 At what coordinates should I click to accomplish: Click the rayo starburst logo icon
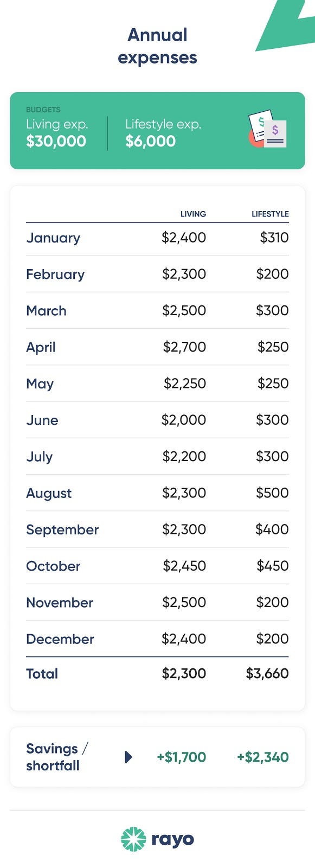(x=133, y=839)
